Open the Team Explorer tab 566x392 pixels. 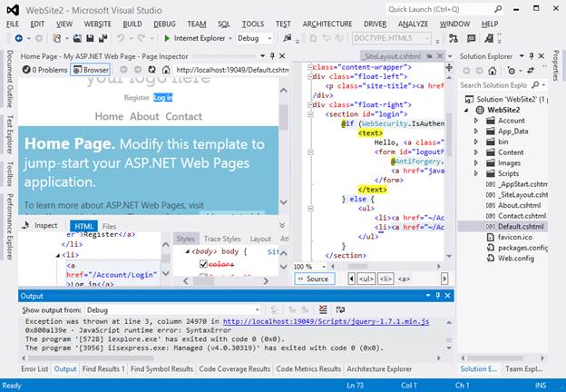(x=523, y=369)
